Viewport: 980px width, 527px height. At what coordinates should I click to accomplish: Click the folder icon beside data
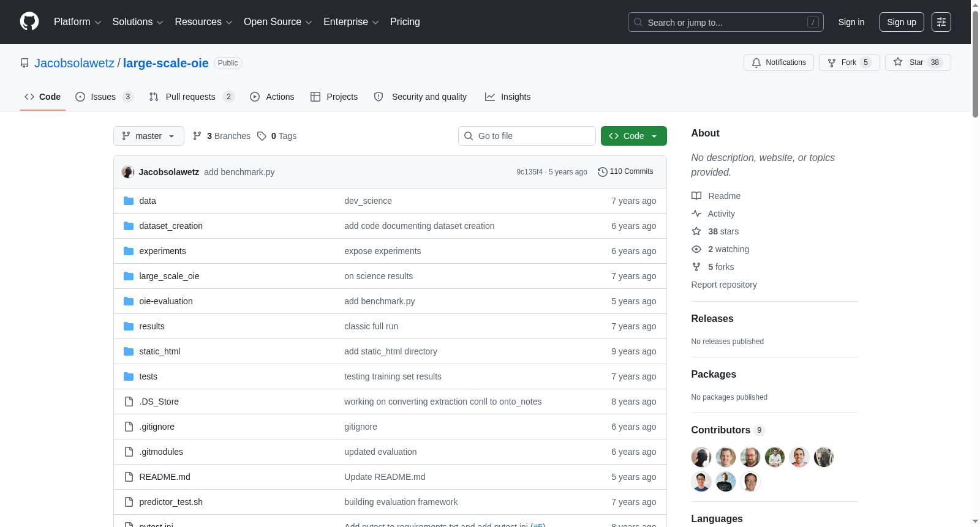[x=129, y=201]
